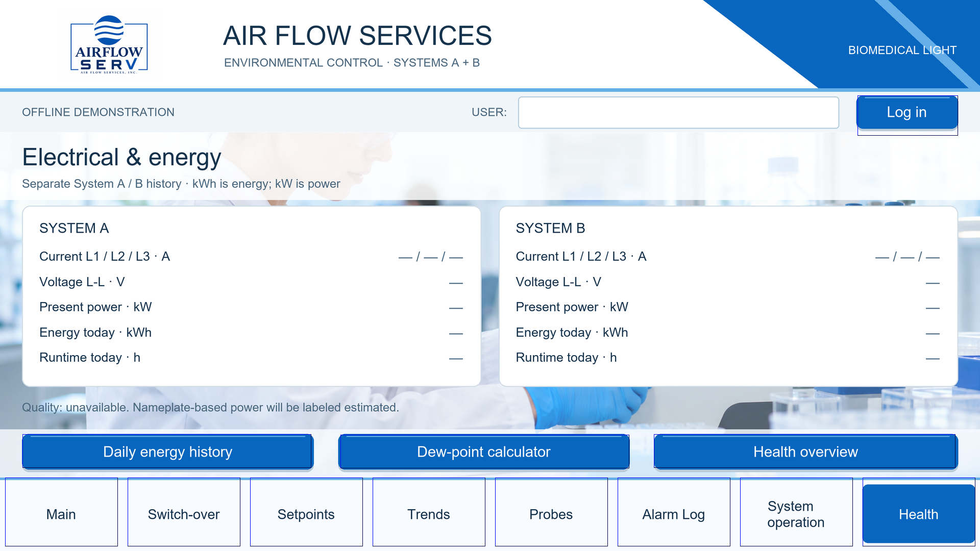Viewport: 980px width, 551px height.
Task: Open the Health overview page
Action: click(x=805, y=452)
